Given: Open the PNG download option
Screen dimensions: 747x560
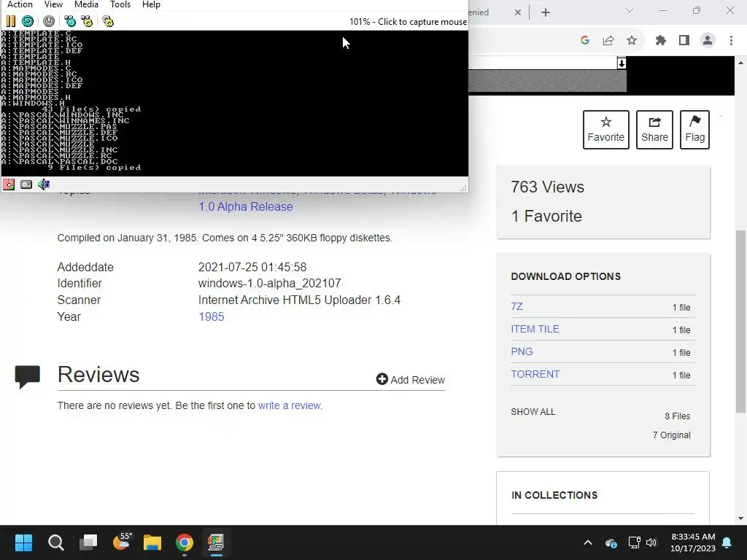Looking at the screenshot, I should [522, 351].
